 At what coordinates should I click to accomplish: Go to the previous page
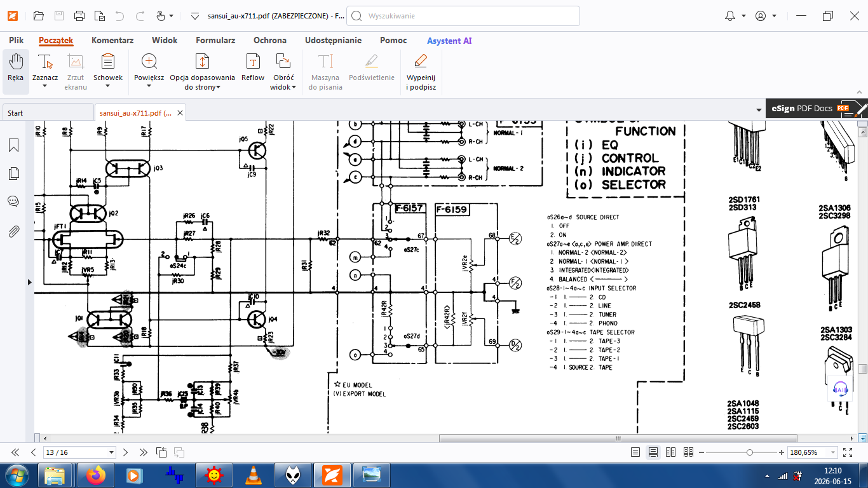pyautogui.click(x=34, y=452)
